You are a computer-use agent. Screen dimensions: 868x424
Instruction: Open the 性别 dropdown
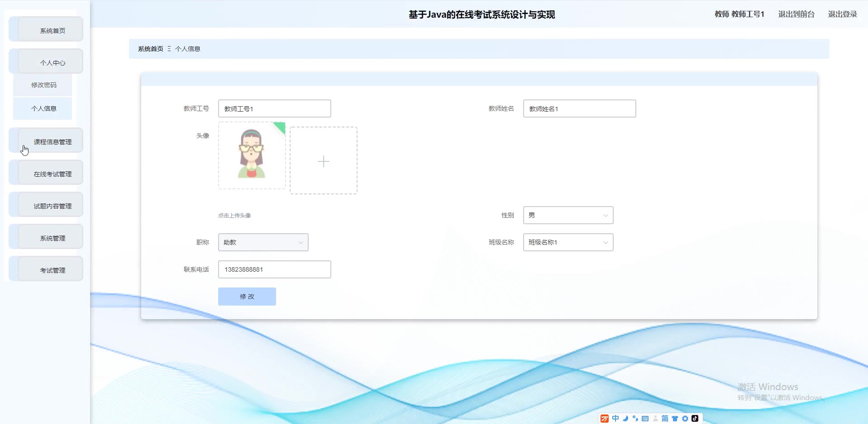pyautogui.click(x=568, y=215)
